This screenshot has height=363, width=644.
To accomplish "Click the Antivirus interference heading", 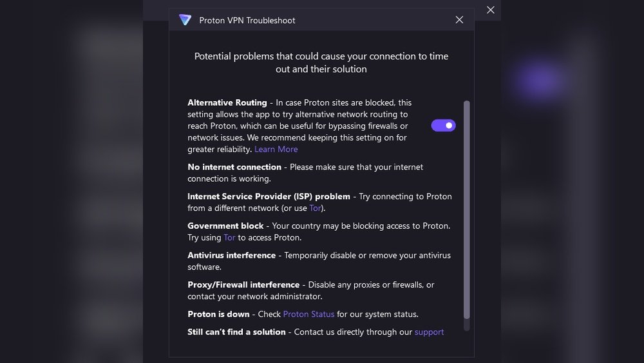I will pos(231,255).
